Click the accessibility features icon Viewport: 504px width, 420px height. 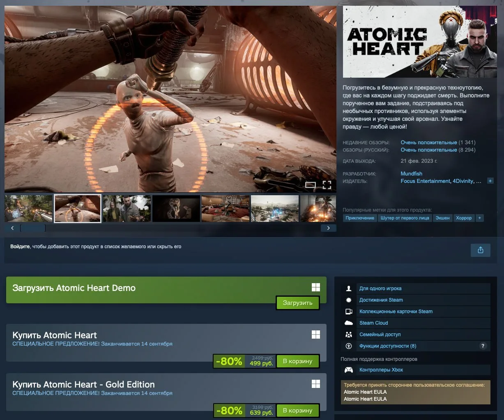point(349,346)
